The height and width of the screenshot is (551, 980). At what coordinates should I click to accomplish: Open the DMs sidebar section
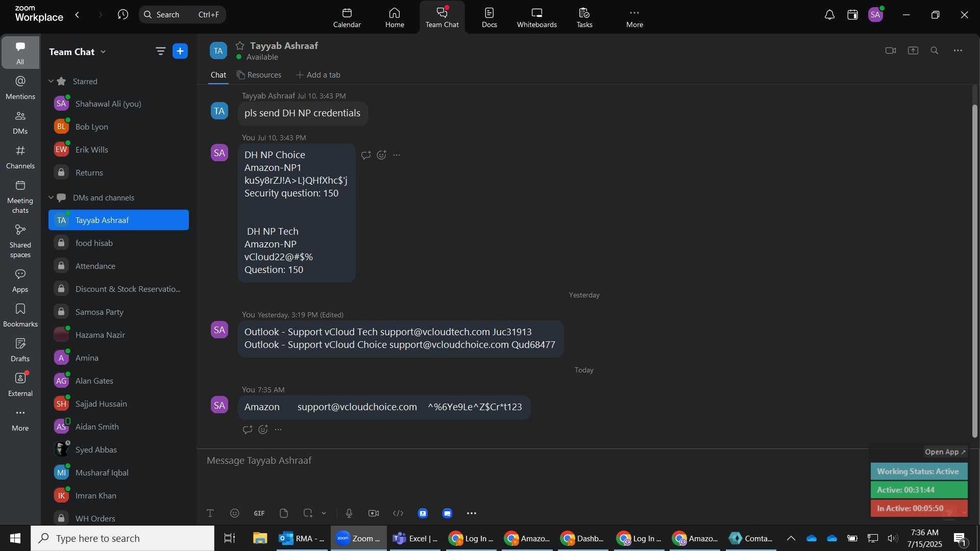(x=20, y=122)
